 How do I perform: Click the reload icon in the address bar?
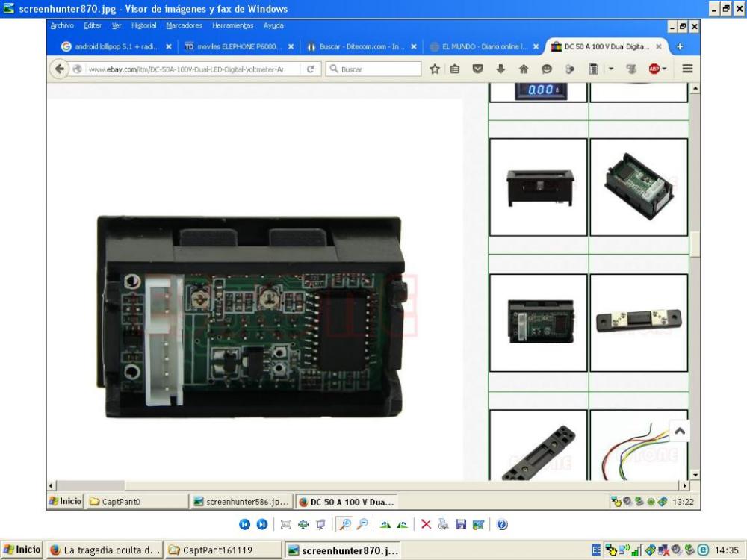(x=311, y=69)
